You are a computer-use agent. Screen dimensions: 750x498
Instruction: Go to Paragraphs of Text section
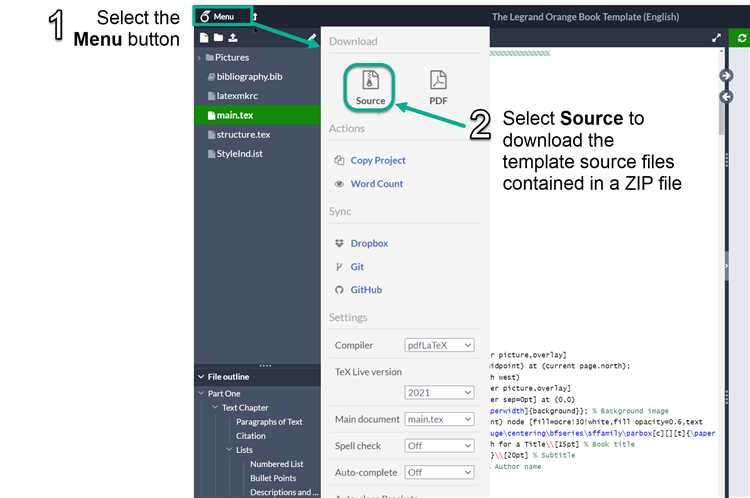click(269, 421)
